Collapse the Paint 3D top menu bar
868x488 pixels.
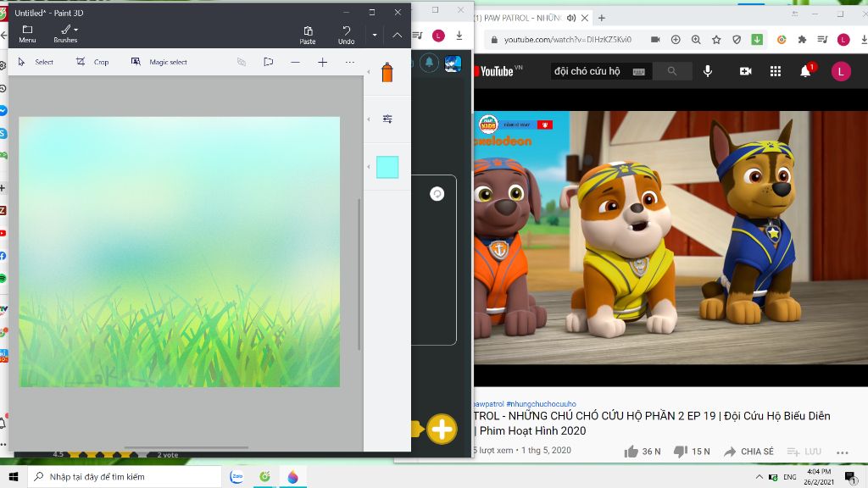(397, 35)
